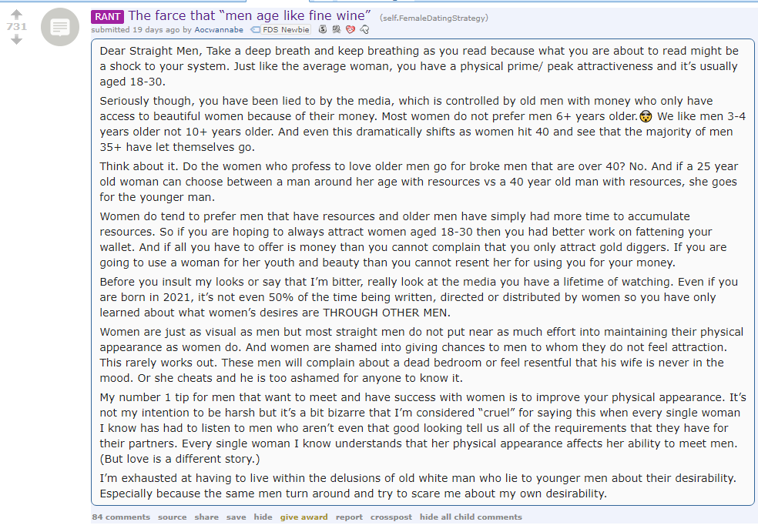This screenshot has width=758, height=532.
Task: Open the post title link
Action: 249,15
